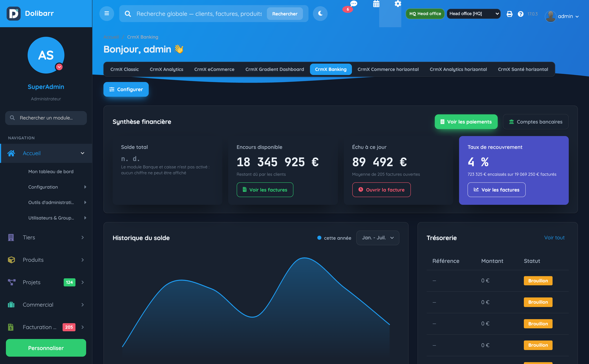Switch to CrmX Santé horizontal tab
The width and height of the screenshot is (589, 364).
(523, 69)
